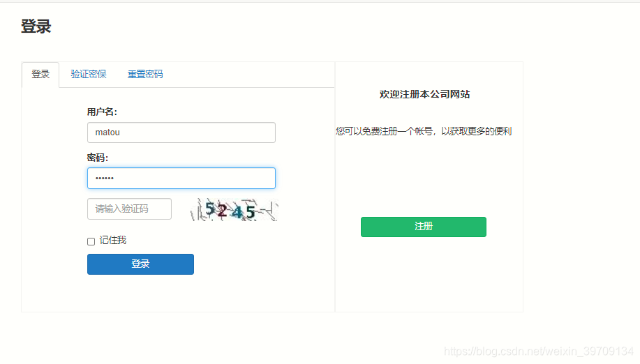This screenshot has height=364, width=640.
Task: Open the 验证密保 tab
Action: (89, 74)
